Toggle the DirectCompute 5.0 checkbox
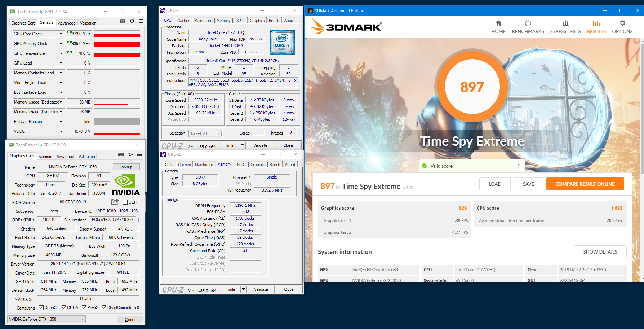Viewport: 644px width, 329px height. pyautogui.click(x=104, y=308)
